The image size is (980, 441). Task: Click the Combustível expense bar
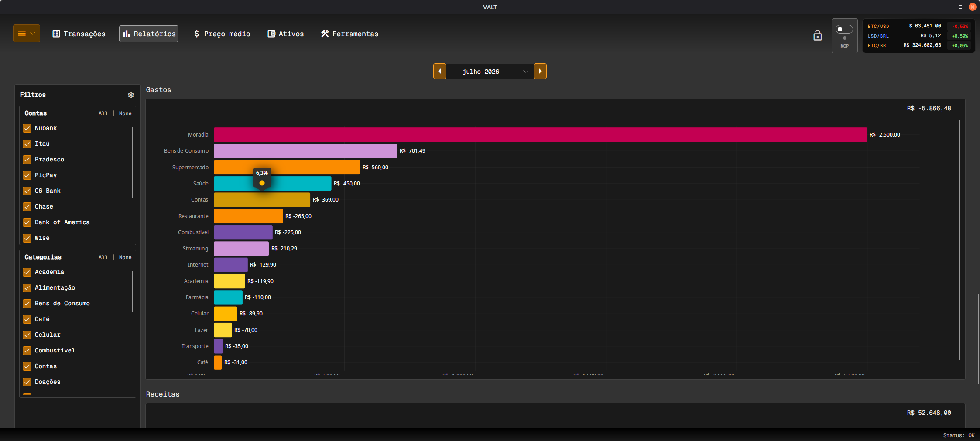point(243,232)
